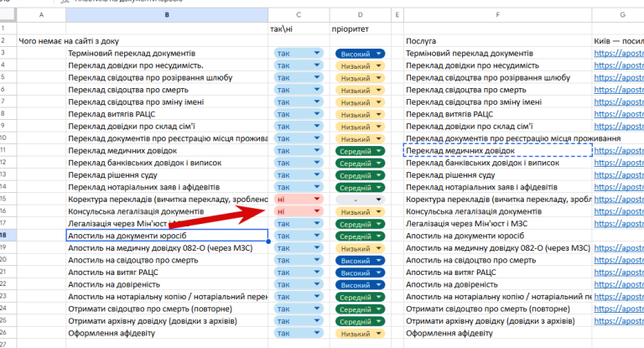Select 'Оформлення афідевіту' cell in column F

498,333
